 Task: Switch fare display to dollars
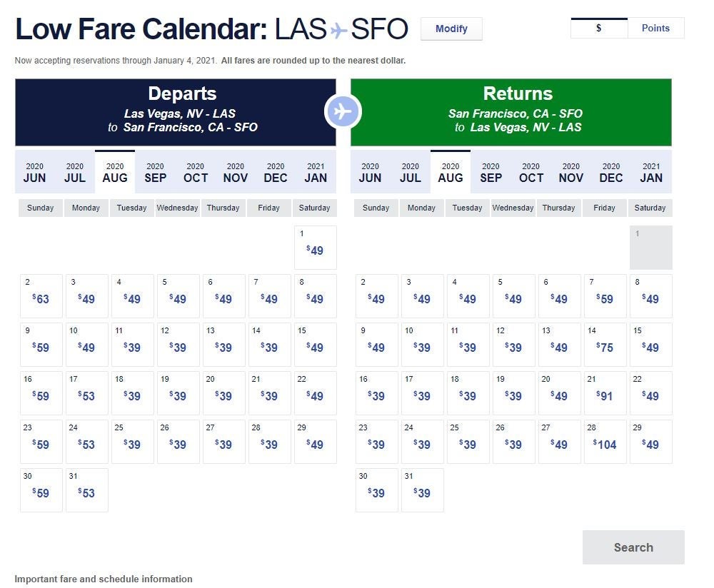(599, 29)
